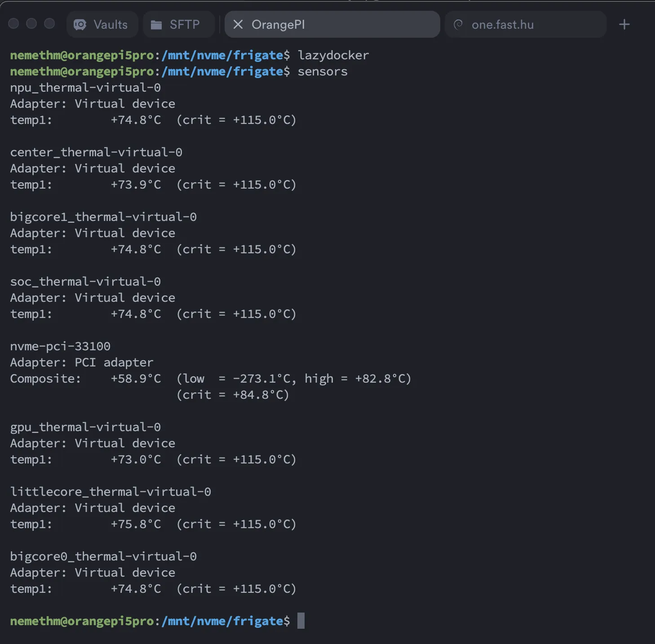This screenshot has width=655, height=644.
Task: Click the gpu_thermal-virtual-0 sensor name
Action: point(85,427)
